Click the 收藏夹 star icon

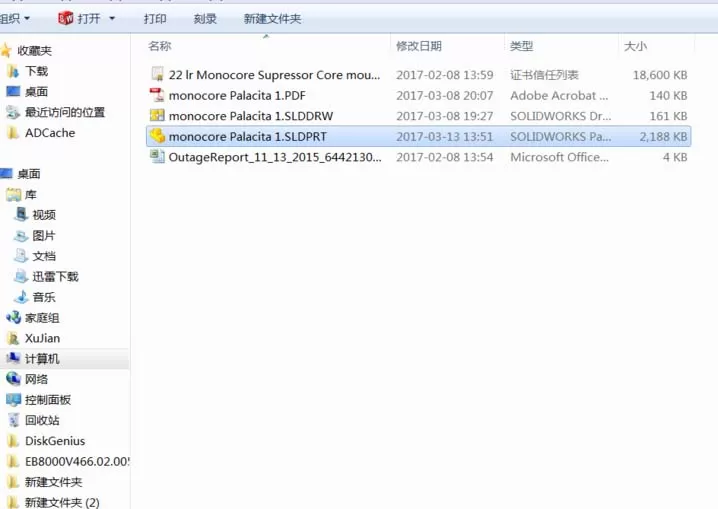click(x=5, y=50)
